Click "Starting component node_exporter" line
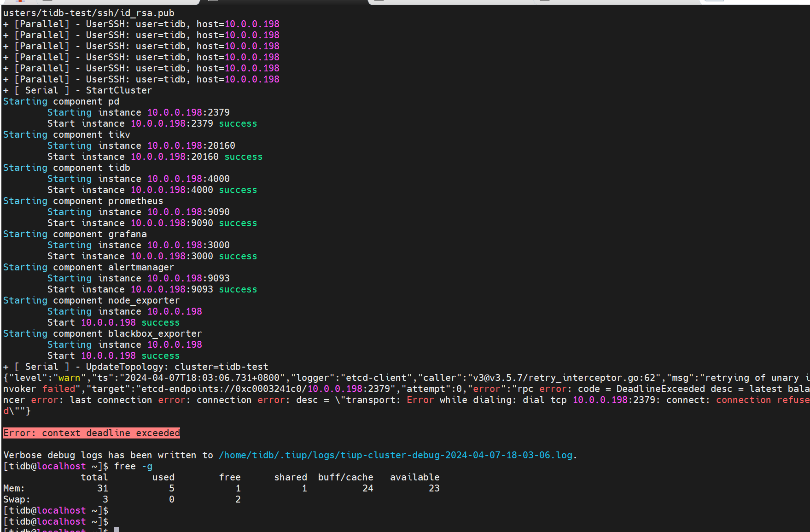The height and width of the screenshot is (532, 810). pos(92,300)
